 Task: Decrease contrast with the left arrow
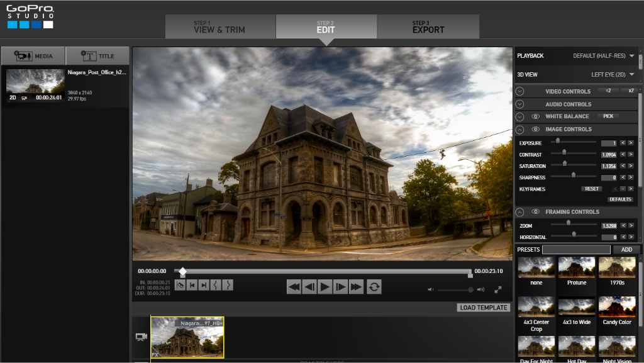tap(623, 154)
